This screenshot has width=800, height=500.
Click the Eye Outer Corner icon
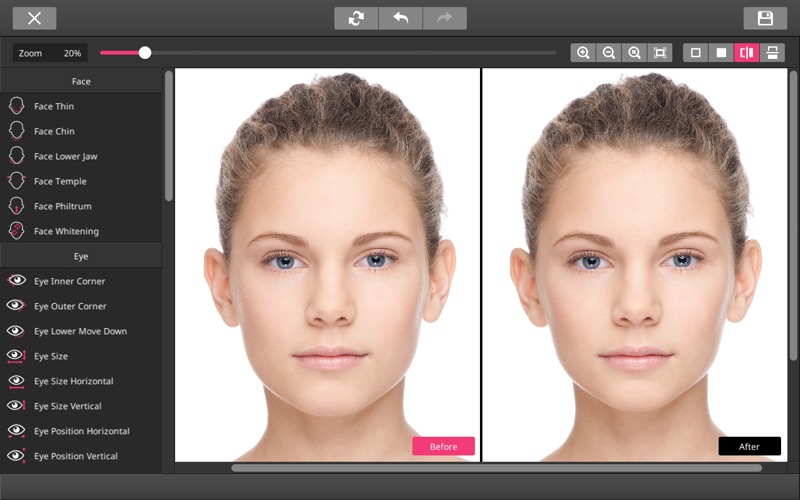(16, 305)
